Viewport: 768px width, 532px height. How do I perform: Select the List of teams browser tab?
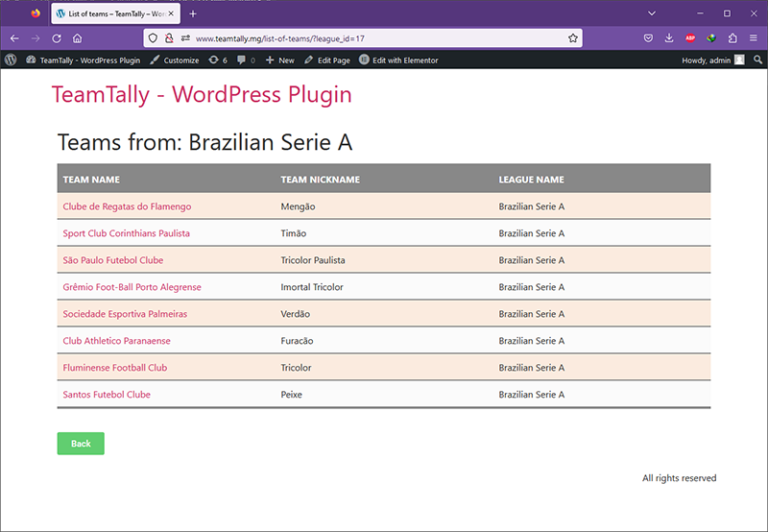coord(115,13)
